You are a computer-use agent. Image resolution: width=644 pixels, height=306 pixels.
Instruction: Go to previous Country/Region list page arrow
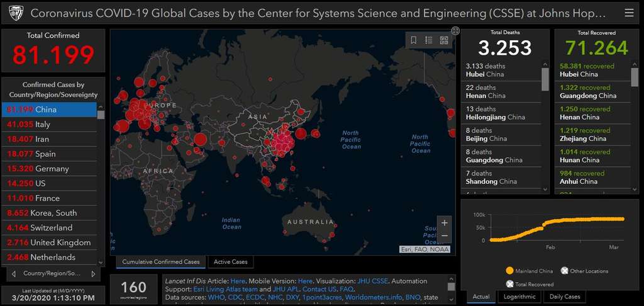(x=14, y=273)
